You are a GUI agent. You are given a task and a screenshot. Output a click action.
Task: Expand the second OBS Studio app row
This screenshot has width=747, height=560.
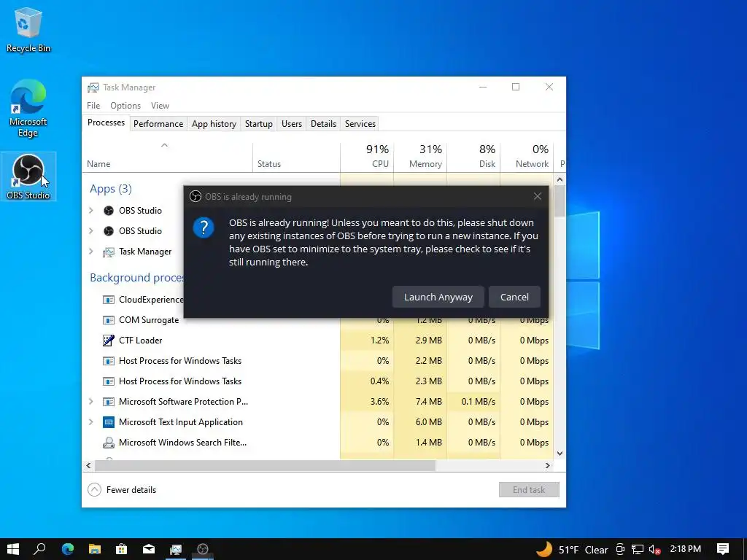pyautogui.click(x=91, y=231)
